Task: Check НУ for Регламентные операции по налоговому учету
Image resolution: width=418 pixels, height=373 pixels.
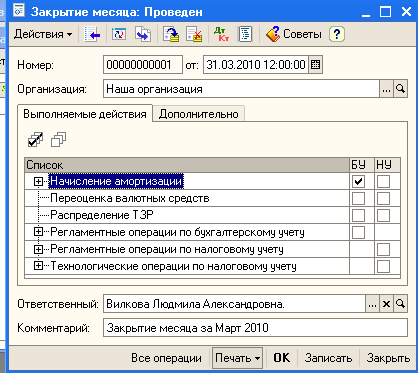Action: pos(383,249)
